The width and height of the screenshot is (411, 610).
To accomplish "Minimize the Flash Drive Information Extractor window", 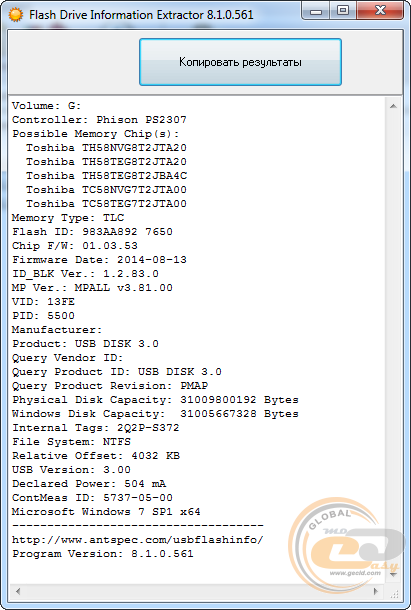I will click(x=316, y=11).
